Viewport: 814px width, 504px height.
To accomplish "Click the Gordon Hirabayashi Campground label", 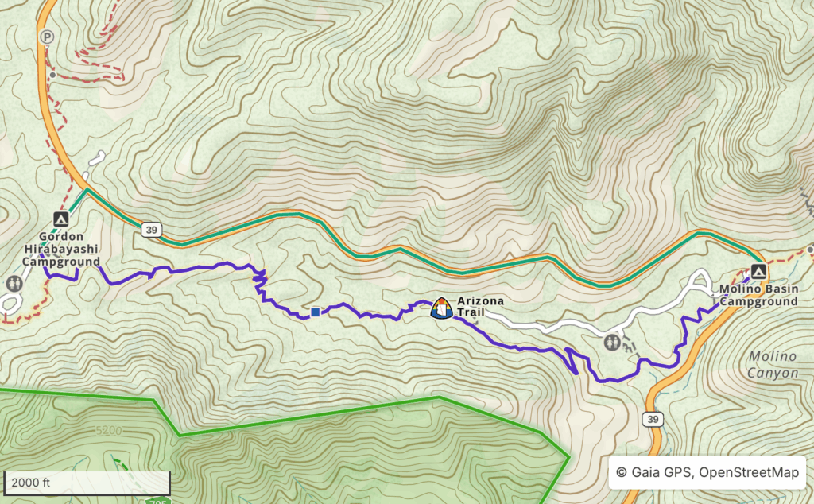I will pyautogui.click(x=60, y=249).
